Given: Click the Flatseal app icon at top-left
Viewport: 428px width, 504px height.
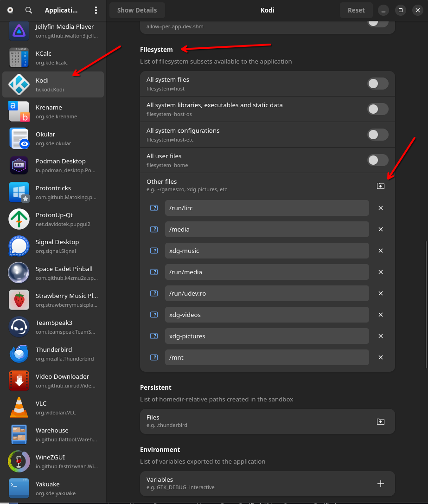Looking at the screenshot, I should click(10, 10).
